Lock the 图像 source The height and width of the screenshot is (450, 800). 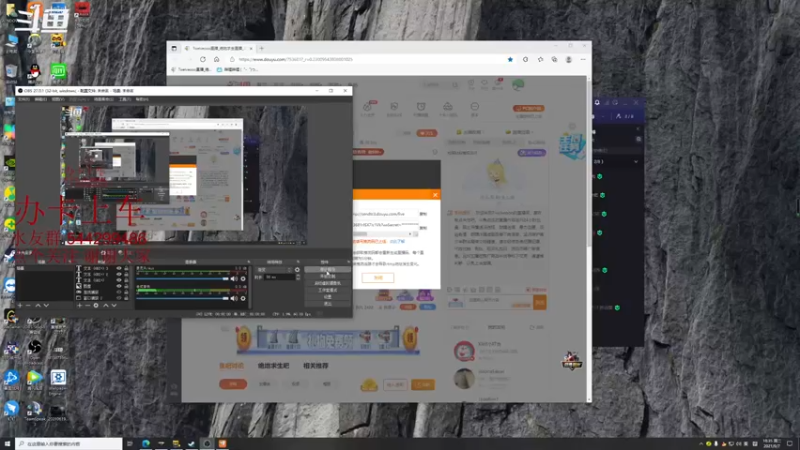click(126, 286)
